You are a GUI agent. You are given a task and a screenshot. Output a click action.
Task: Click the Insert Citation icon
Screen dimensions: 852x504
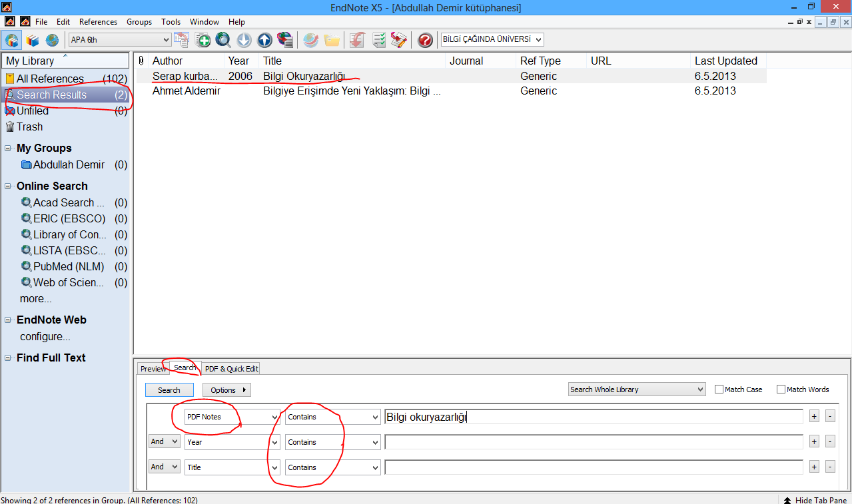coord(357,40)
